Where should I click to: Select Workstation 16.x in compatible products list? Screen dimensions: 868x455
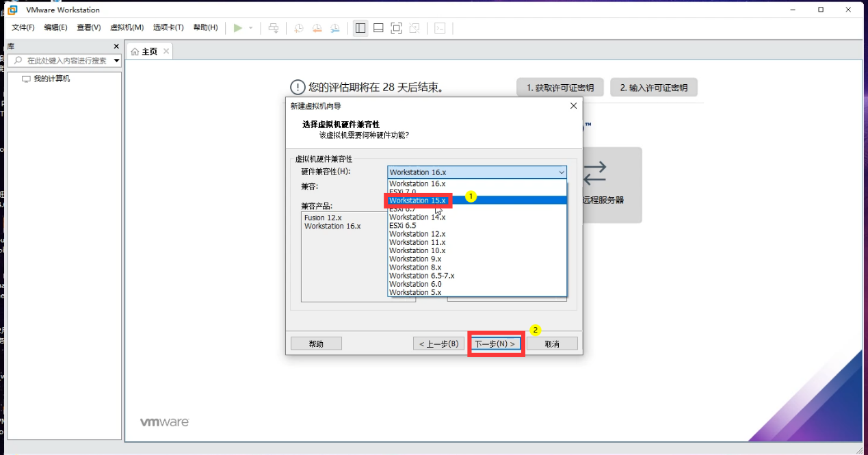point(332,226)
